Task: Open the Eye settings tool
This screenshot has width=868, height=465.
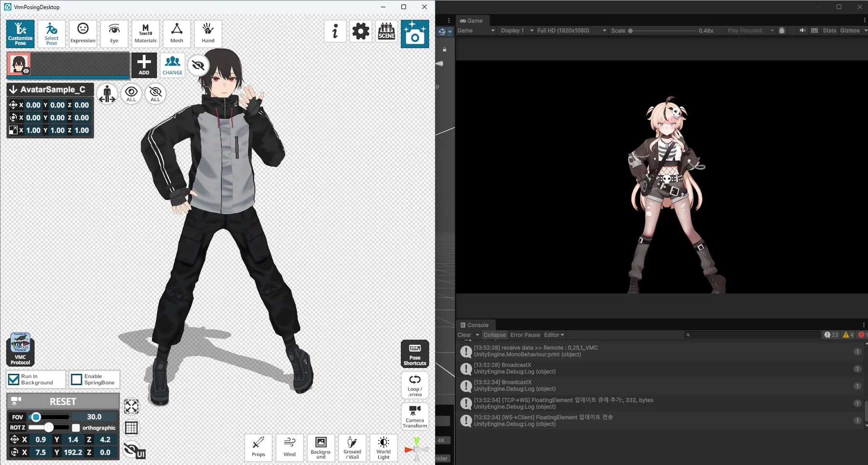Action: (114, 34)
